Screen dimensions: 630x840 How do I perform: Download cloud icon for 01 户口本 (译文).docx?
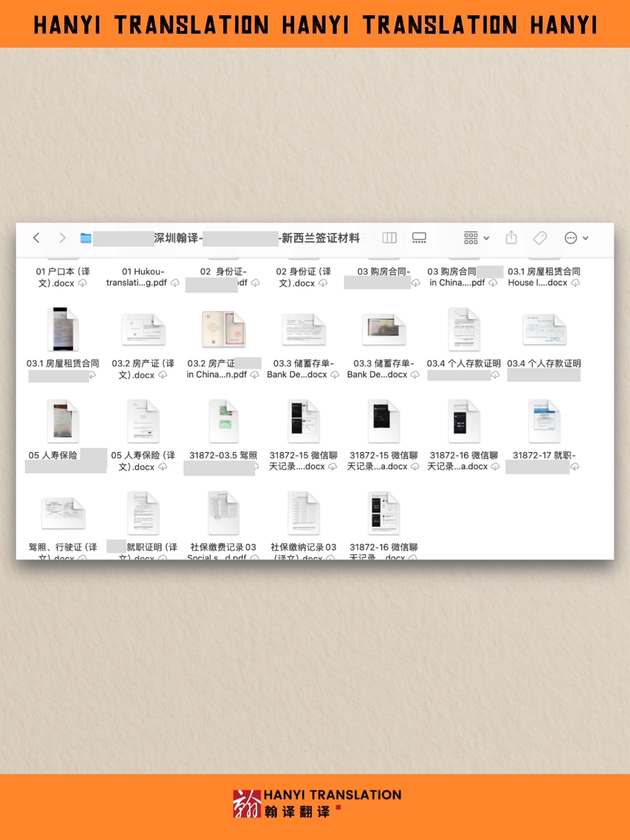click(x=82, y=283)
